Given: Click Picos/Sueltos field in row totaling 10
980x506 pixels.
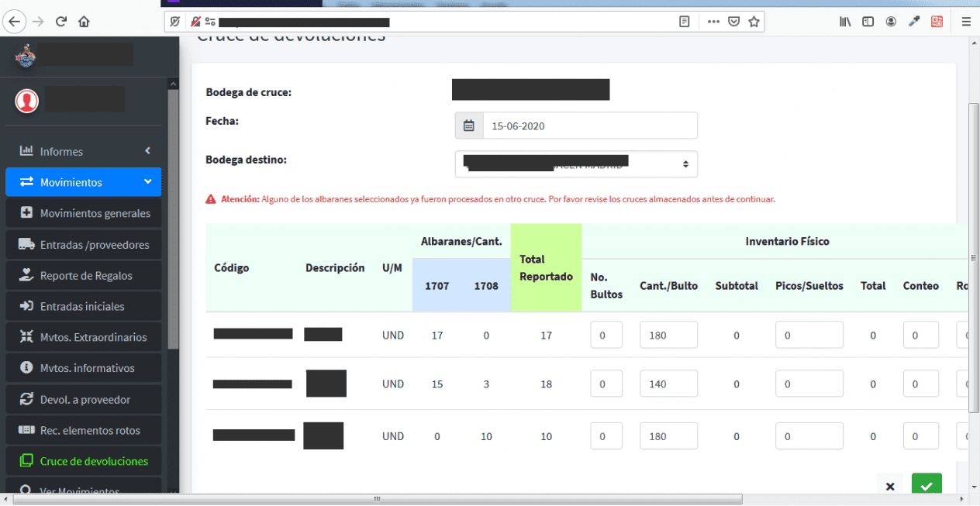Looking at the screenshot, I should [809, 435].
